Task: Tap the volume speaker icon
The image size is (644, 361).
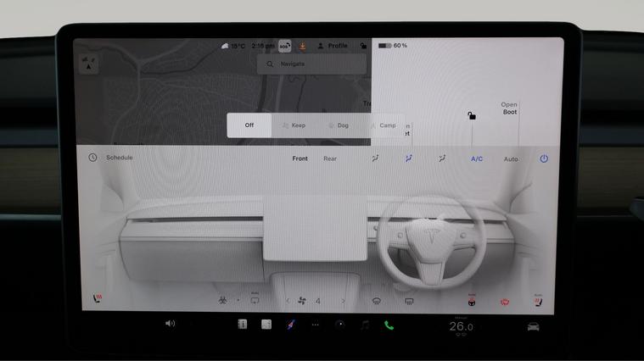Action: coord(170,324)
